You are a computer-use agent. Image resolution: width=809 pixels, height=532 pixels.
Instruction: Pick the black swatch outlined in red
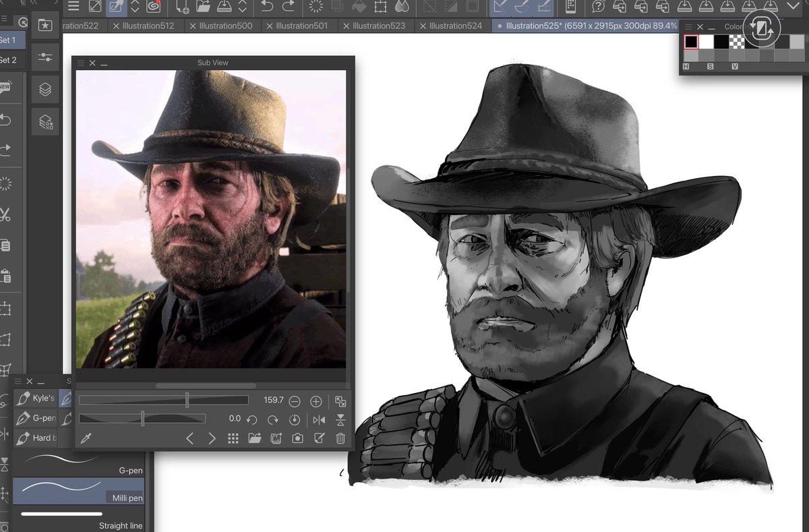[x=691, y=42]
